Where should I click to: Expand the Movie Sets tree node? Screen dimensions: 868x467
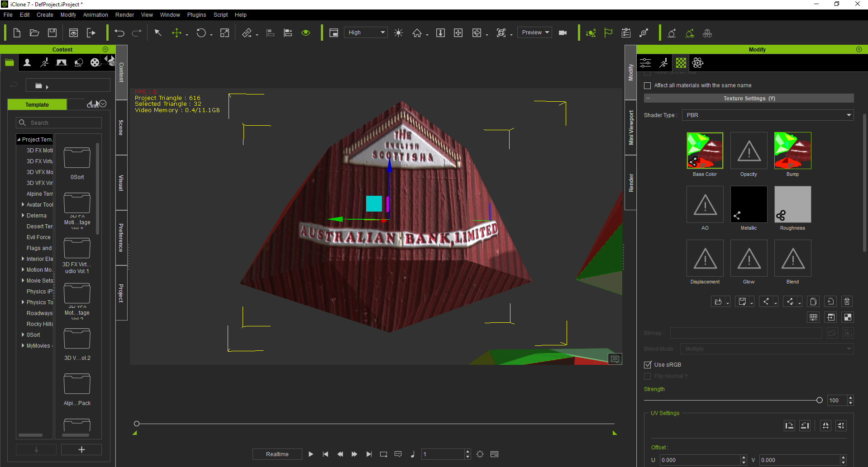click(23, 281)
